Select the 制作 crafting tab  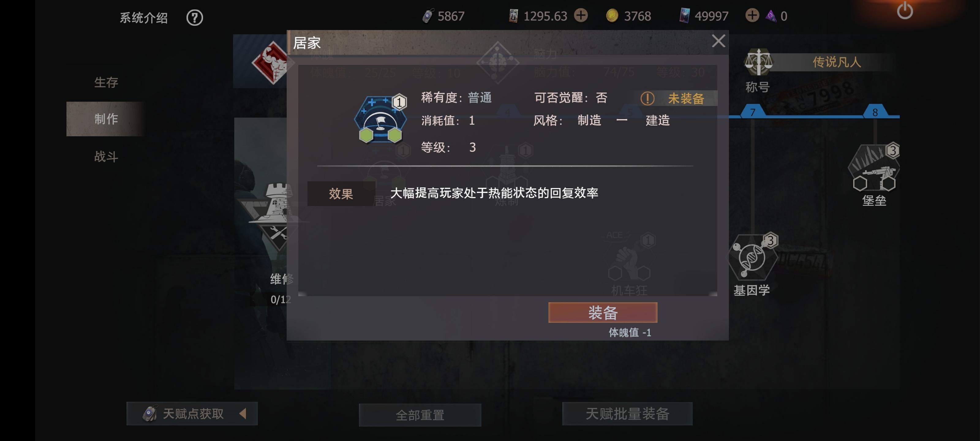coord(106,119)
